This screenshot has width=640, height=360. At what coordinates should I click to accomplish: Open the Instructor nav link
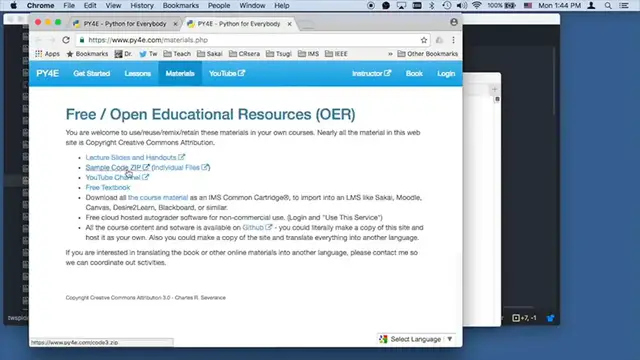371,73
